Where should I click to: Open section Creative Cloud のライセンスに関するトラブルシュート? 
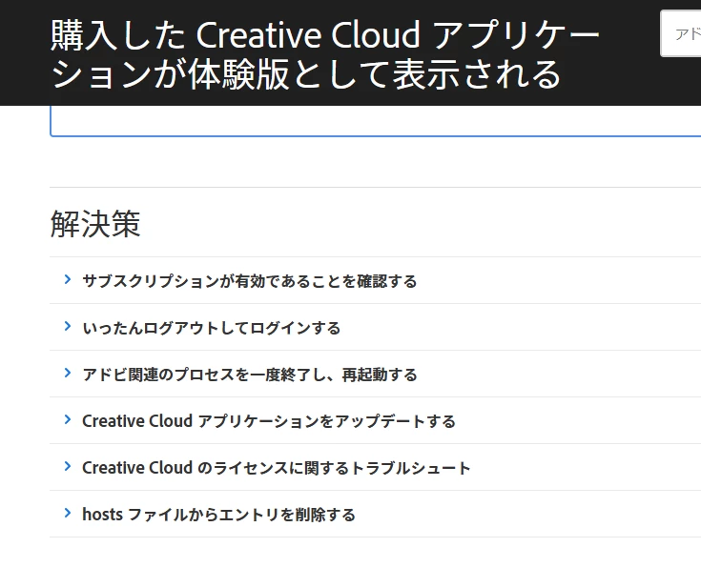click(277, 468)
